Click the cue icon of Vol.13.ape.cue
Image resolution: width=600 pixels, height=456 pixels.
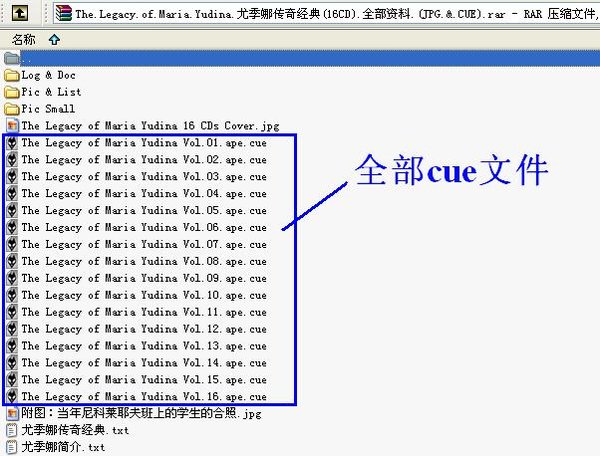coord(12,346)
